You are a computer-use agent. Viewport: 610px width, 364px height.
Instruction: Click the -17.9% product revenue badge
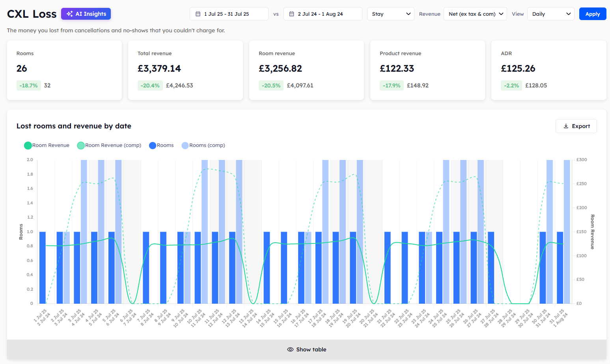[392, 85]
